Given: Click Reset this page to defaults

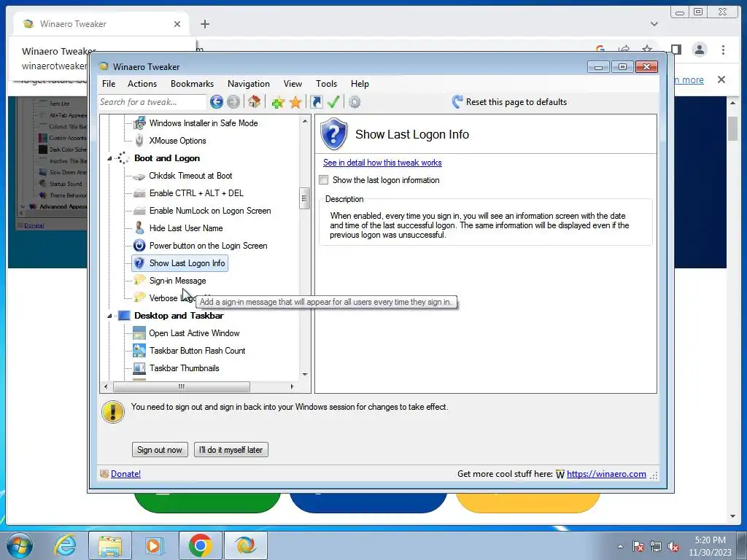Looking at the screenshot, I should click(509, 102).
